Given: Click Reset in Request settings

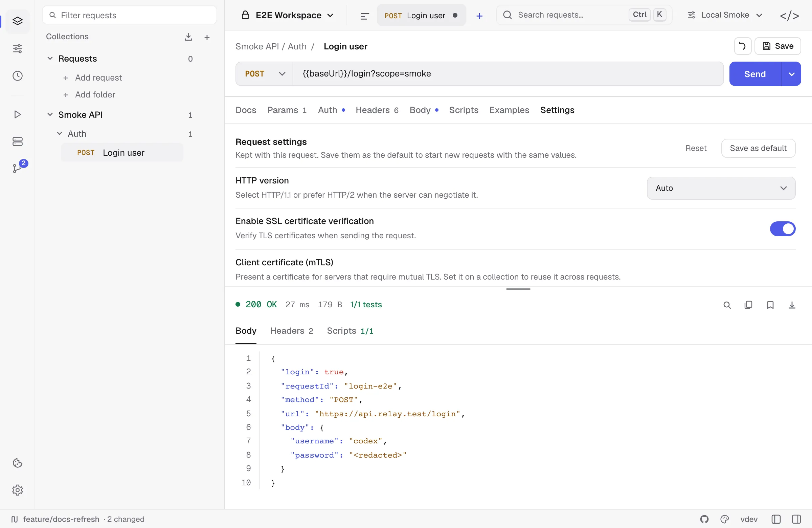Looking at the screenshot, I should click(x=696, y=148).
